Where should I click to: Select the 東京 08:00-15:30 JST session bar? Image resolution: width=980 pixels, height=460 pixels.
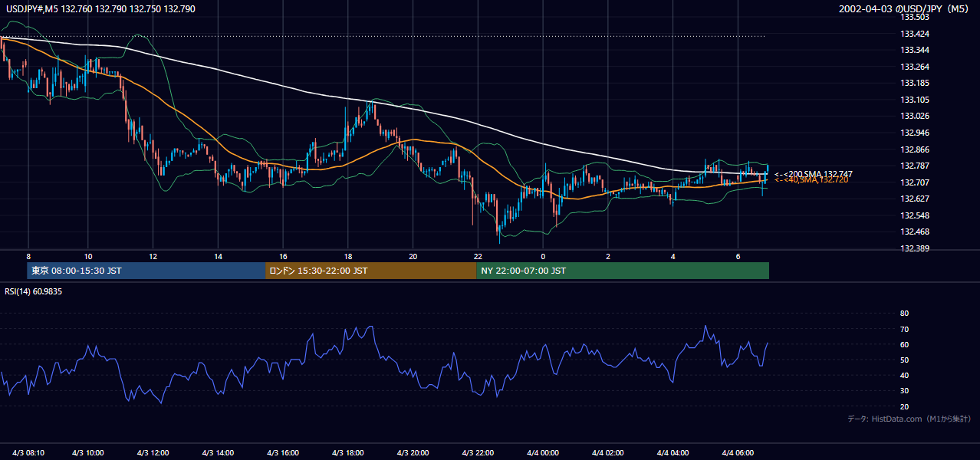click(146, 271)
